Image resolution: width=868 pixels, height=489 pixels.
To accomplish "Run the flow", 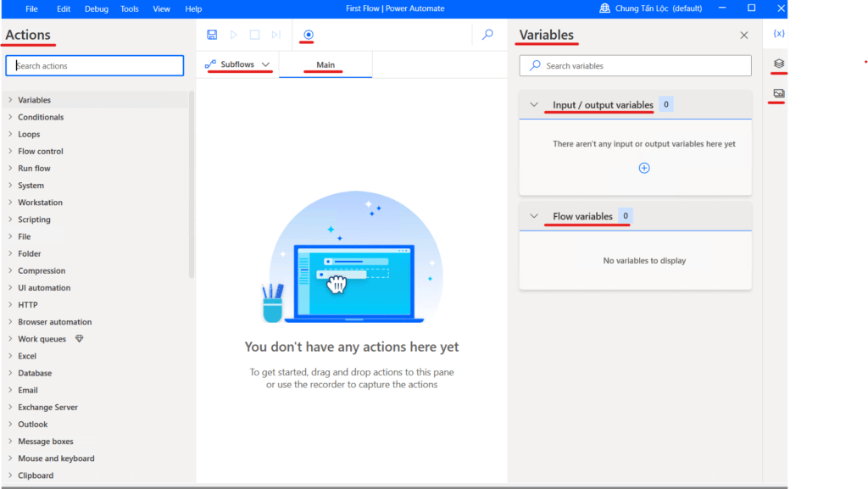I will pos(233,34).
